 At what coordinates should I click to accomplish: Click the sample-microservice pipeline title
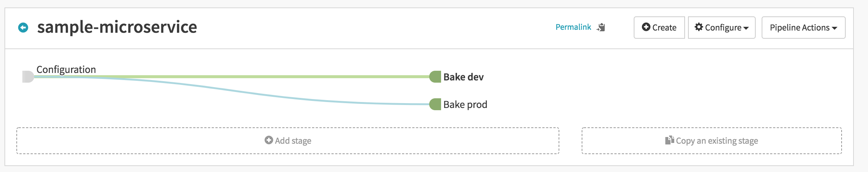[x=117, y=27]
